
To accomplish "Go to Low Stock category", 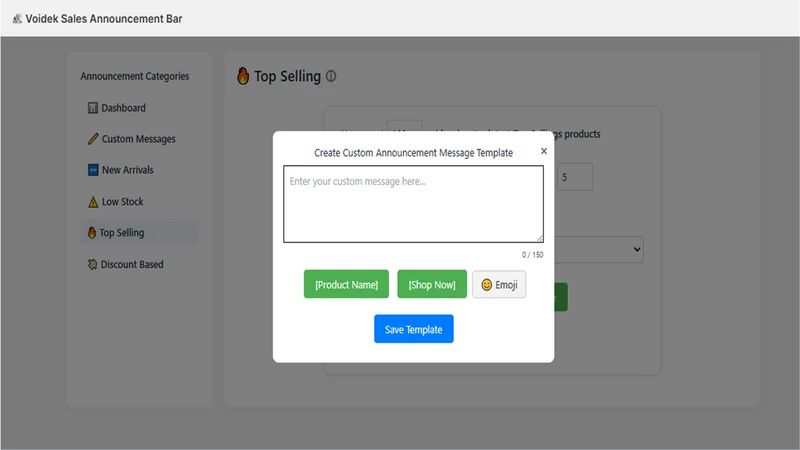I will (x=116, y=202).
